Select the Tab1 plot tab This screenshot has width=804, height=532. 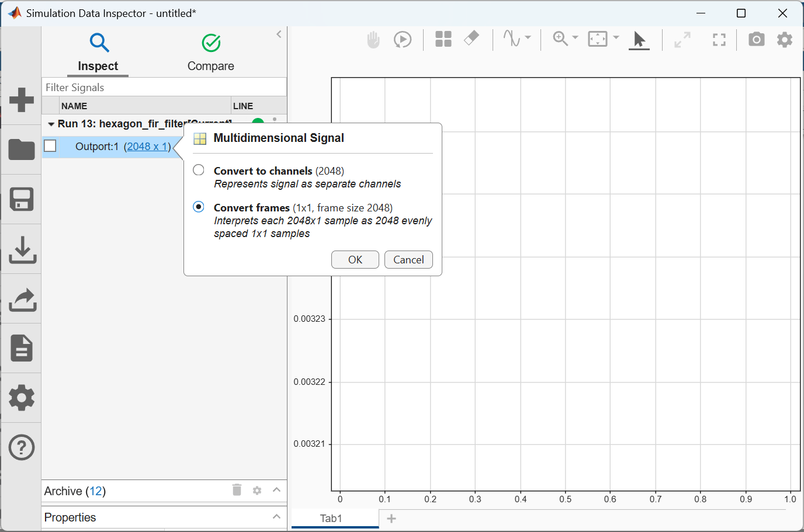(335, 519)
